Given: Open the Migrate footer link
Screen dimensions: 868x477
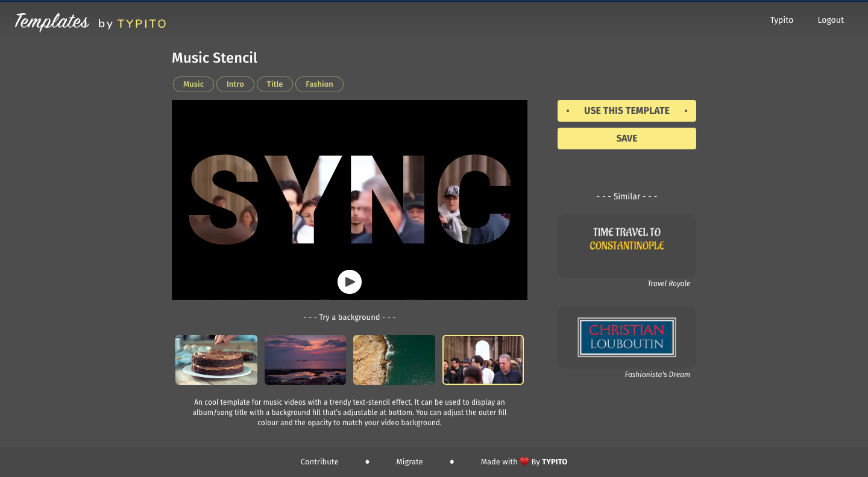Looking at the screenshot, I should (409, 462).
